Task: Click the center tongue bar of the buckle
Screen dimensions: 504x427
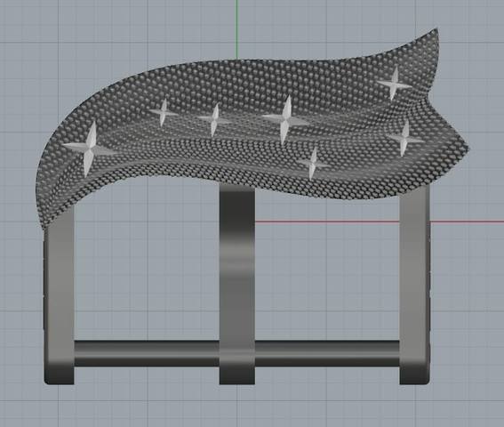Action: 237,283
